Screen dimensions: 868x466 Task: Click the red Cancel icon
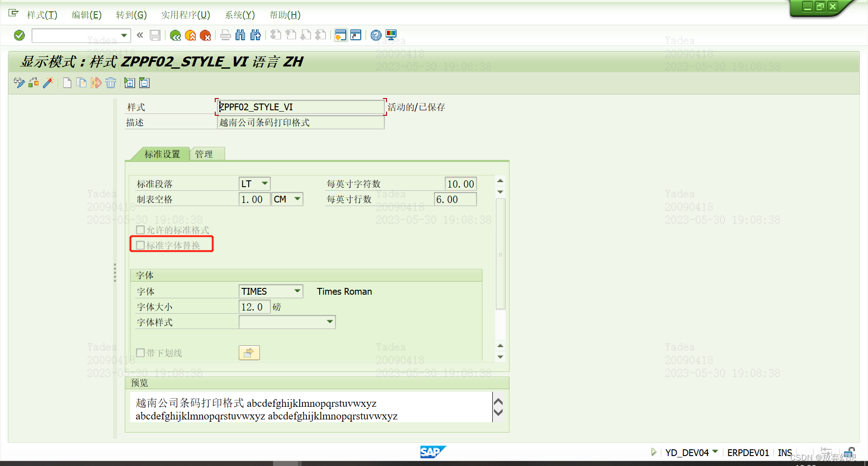[205, 35]
